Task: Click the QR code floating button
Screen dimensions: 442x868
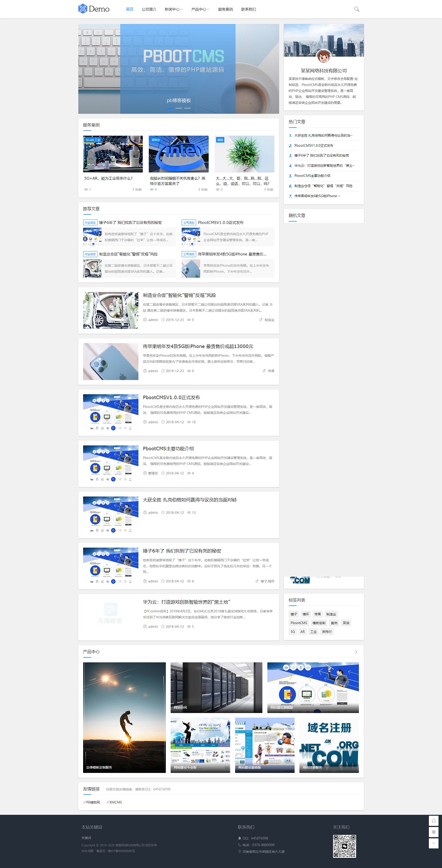Action: pyautogui.click(x=434, y=832)
